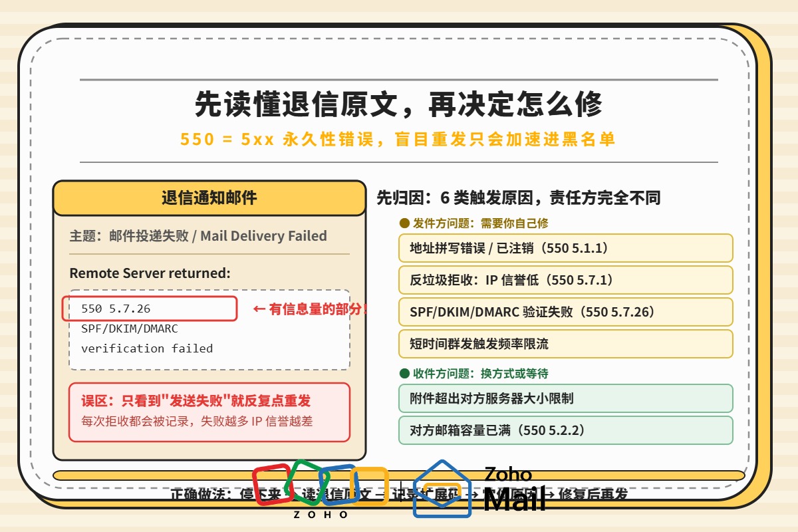Select the 退信通知邮件 header tab
This screenshot has width=798, height=532.
tap(209, 198)
